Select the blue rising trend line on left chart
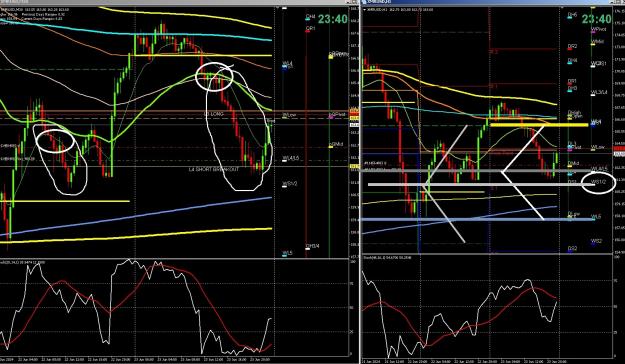 [x=136, y=217]
